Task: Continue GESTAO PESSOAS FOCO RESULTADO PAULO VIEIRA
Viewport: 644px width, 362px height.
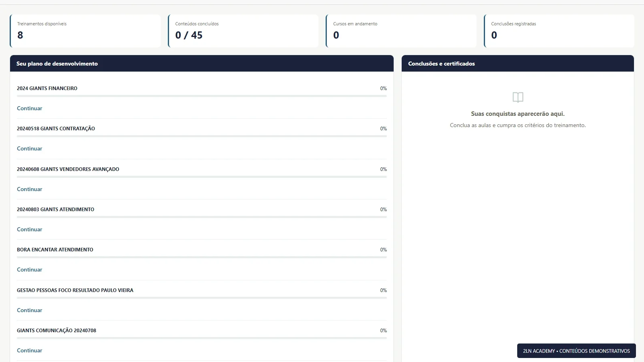Action: [x=29, y=310]
